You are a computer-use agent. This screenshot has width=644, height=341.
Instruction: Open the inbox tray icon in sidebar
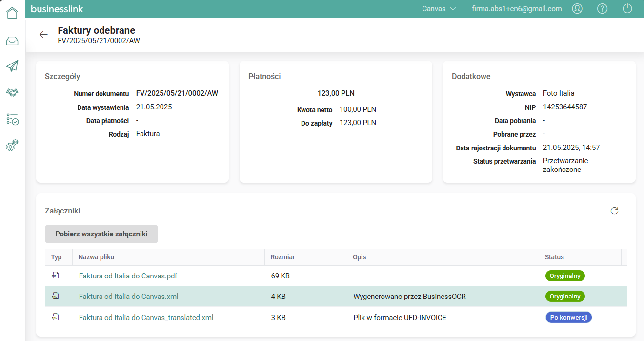point(12,41)
